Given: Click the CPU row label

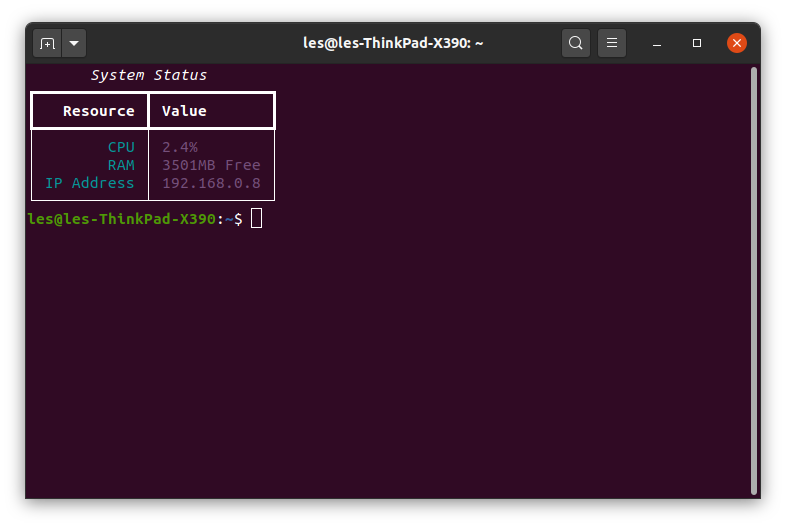Looking at the screenshot, I should tap(121, 147).
